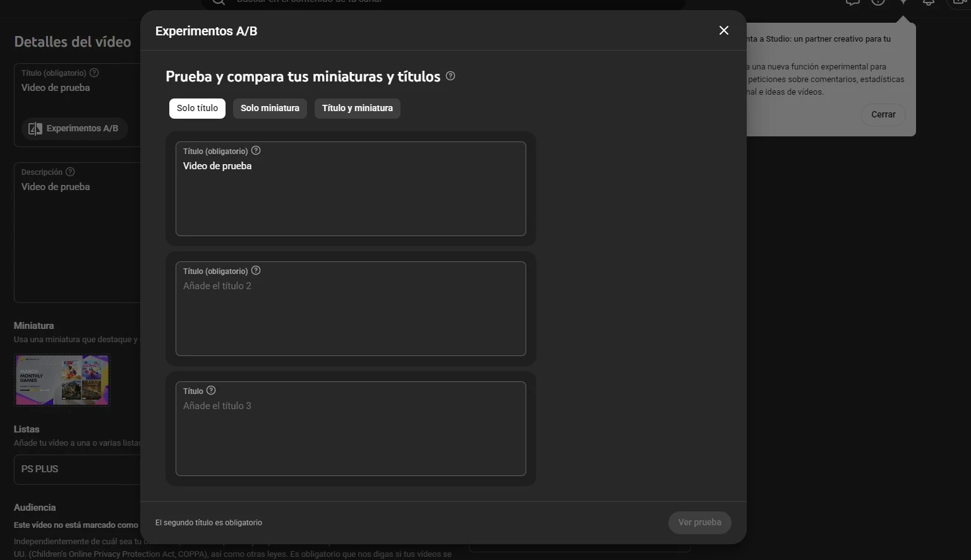Select the 'Solo miniatura' option
The width and height of the screenshot is (971, 560).
tap(270, 108)
